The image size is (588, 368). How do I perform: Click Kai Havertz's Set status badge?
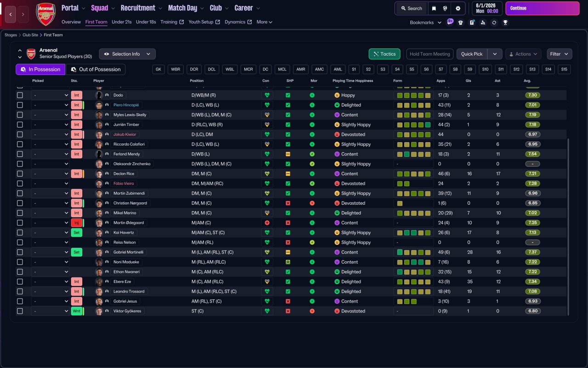pyautogui.click(x=77, y=233)
